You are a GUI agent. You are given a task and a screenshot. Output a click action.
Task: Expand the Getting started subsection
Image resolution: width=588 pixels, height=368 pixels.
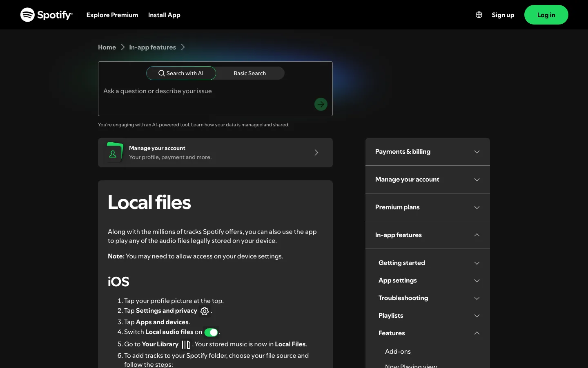(x=429, y=263)
